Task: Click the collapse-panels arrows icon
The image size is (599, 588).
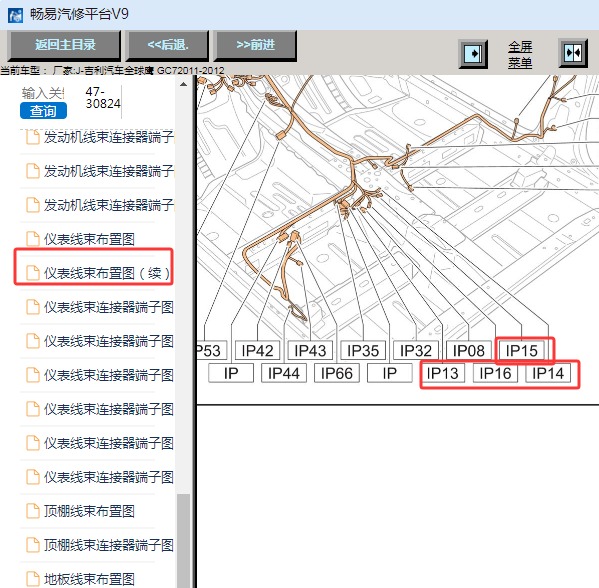Action: pyautogui.click(x=573, y=53)
